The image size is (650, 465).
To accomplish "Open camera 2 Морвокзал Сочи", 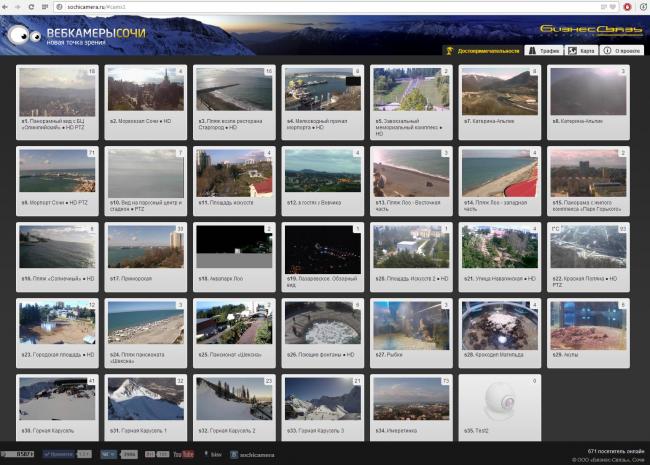I will tap(146, 102).
